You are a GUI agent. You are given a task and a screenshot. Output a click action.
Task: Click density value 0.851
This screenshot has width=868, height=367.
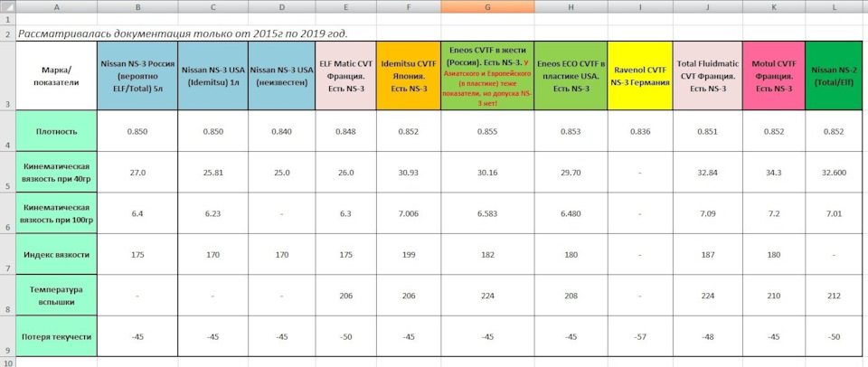708,131
